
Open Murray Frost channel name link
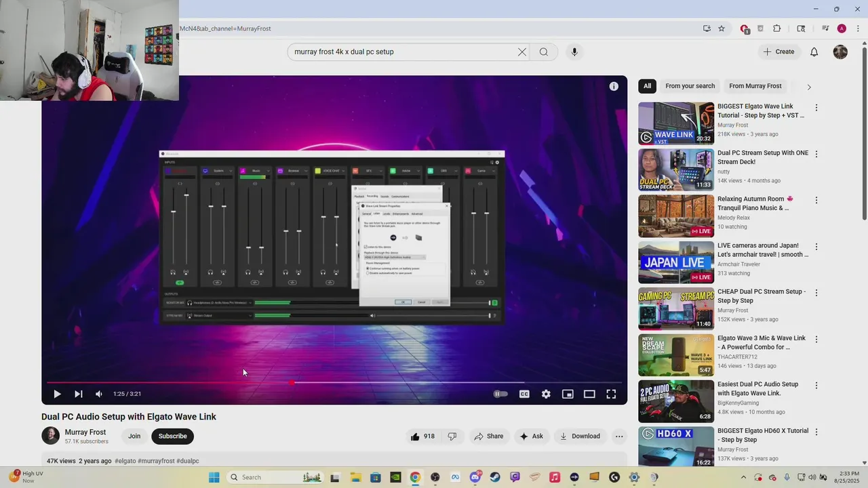tap(85, 432)
